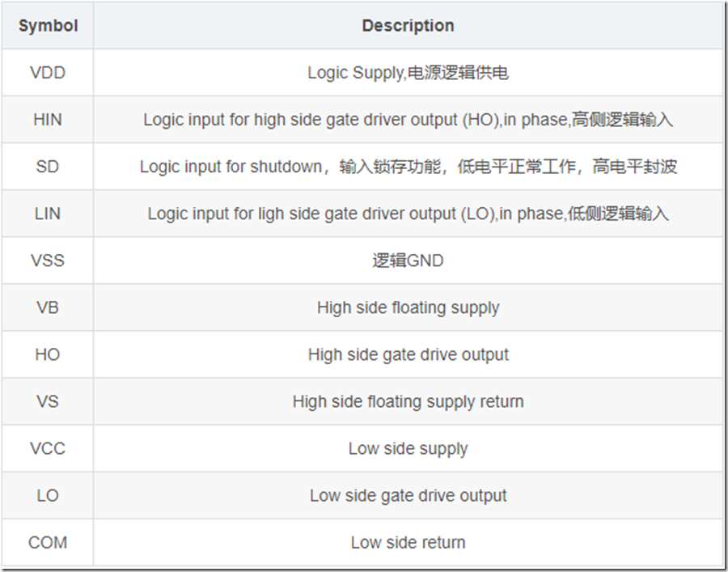Select the SD symbol cell
The height and width of the screenshot is (572, 728).
[x=48, y=167]
